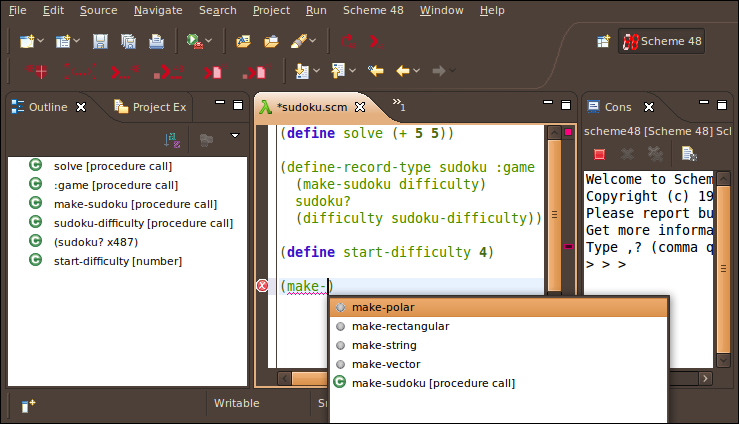Click the red 48 shield icon
Image resolution: width=739 pixels, height=424 pixels.
(37, 71)
